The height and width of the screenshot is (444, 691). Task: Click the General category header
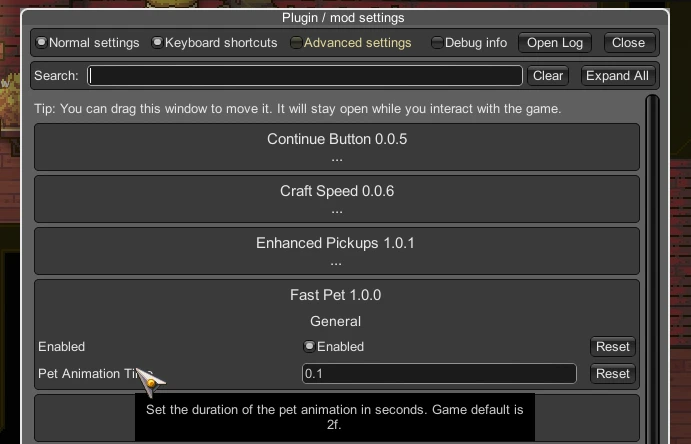click(x=335, y=321)
